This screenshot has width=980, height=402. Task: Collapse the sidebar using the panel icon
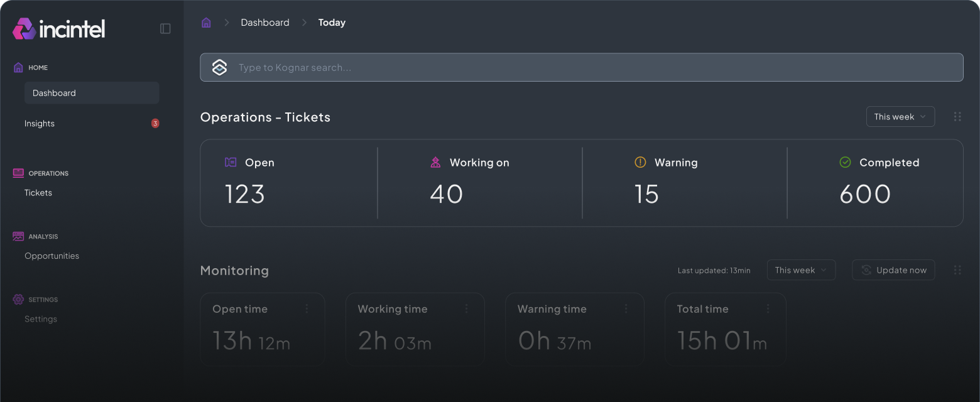click(165, 28)
